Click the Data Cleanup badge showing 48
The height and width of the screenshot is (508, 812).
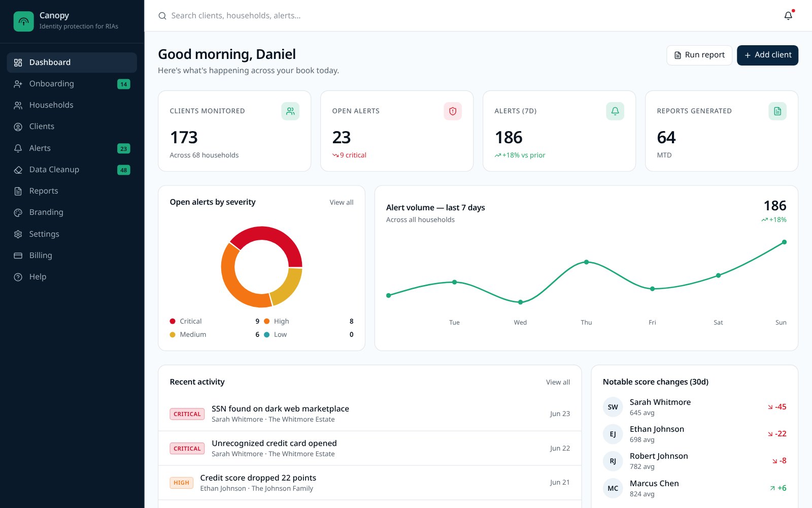tap(124, 170)
